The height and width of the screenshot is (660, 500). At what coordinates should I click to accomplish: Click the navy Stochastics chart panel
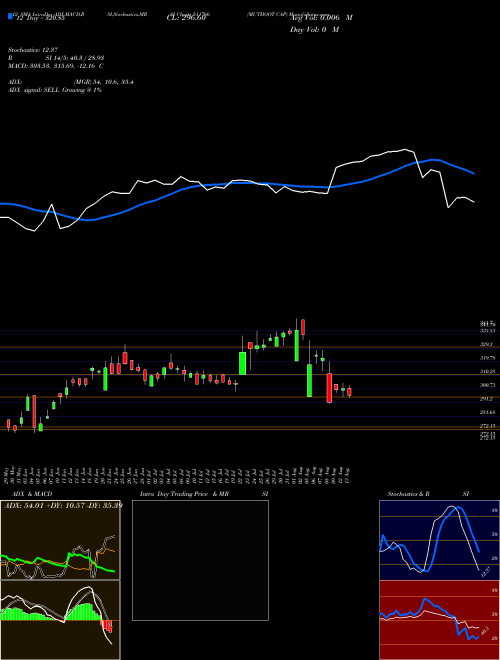tap(439, 540)
